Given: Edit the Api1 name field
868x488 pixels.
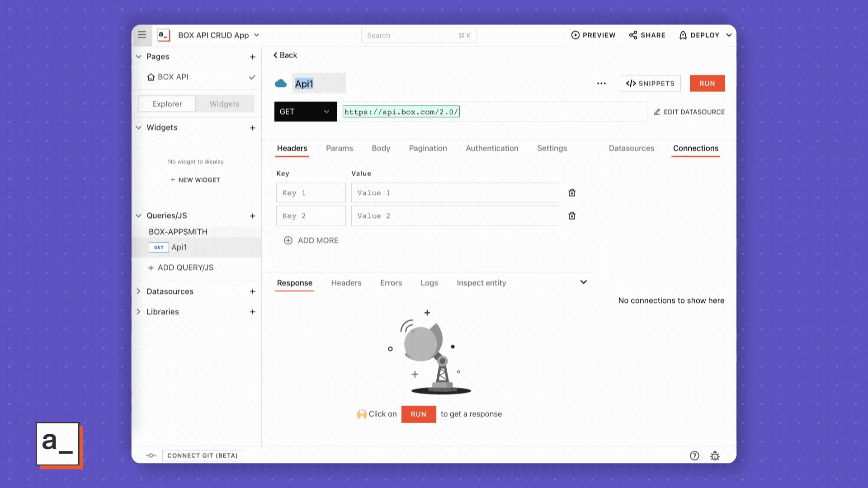Looking at the screenshot, I should pos(319,84).
